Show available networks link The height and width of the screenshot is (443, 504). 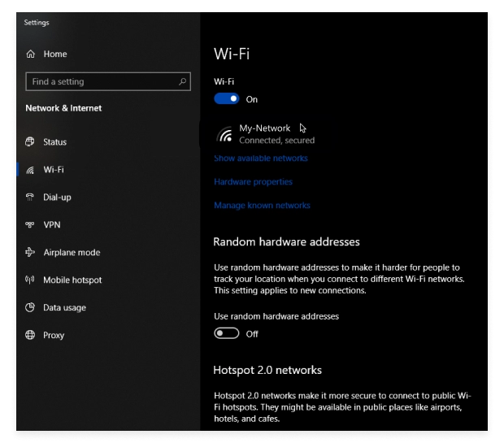260,158
